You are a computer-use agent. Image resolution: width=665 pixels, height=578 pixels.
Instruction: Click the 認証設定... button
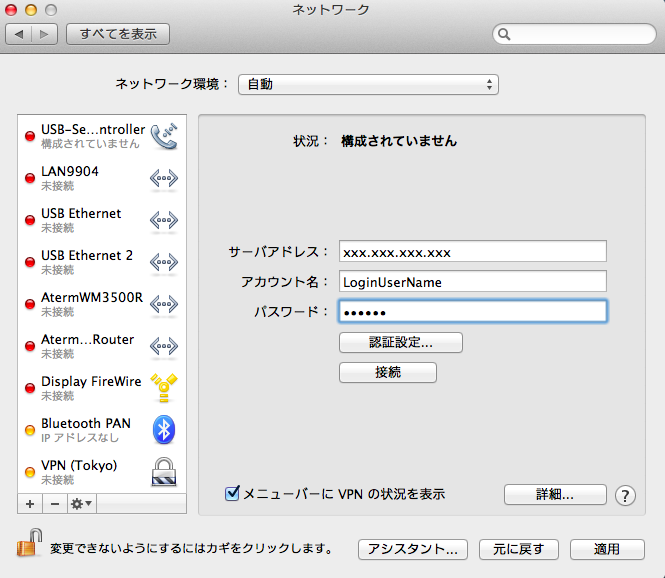click(x=401, y=342)
